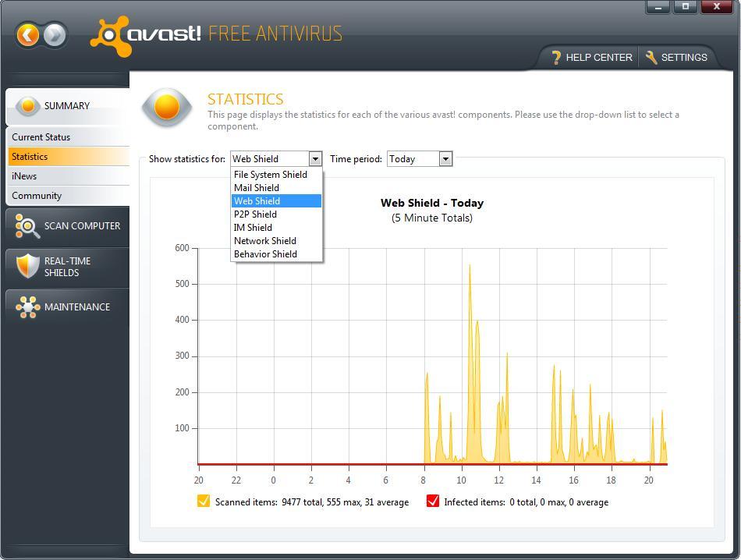Click the Settings wrench icon
This screenshot has height=560, width=741.
(651, 58)
